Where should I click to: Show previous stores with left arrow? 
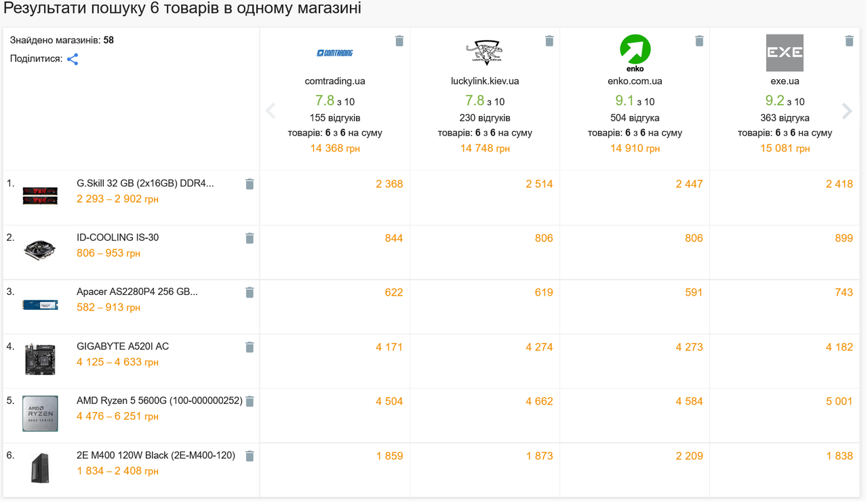tap(271, 110)
